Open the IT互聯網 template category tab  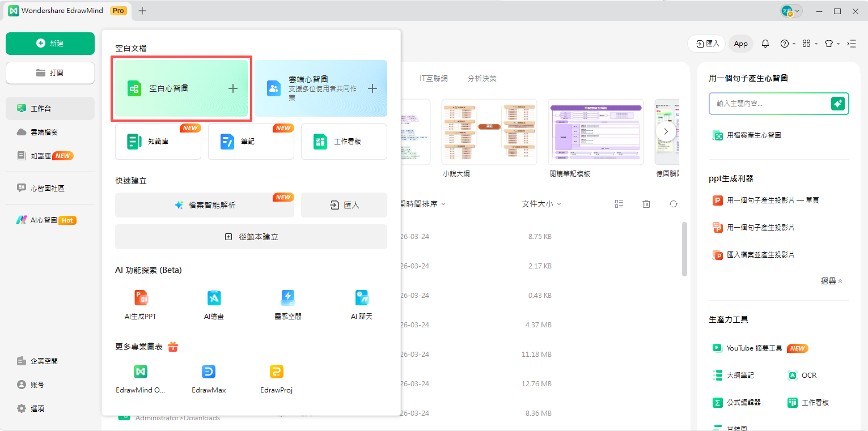click(x=433, y=78)
